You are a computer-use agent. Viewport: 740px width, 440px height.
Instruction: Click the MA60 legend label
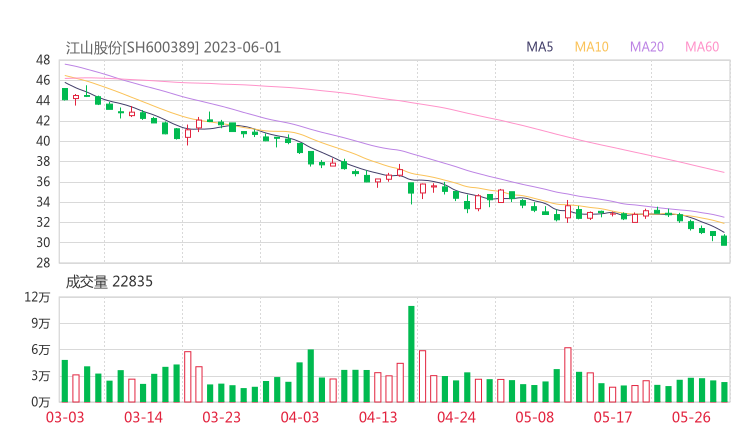pyautogui.click(x=702, y=47)
